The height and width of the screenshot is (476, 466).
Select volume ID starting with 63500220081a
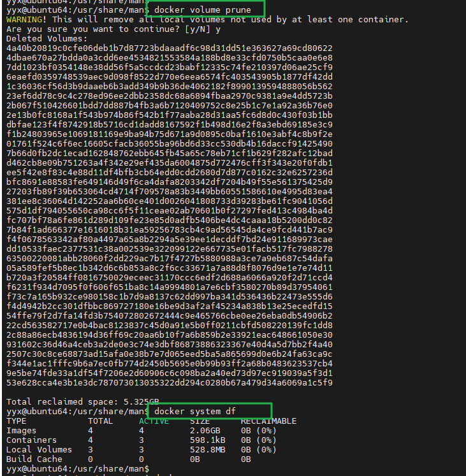170,259
